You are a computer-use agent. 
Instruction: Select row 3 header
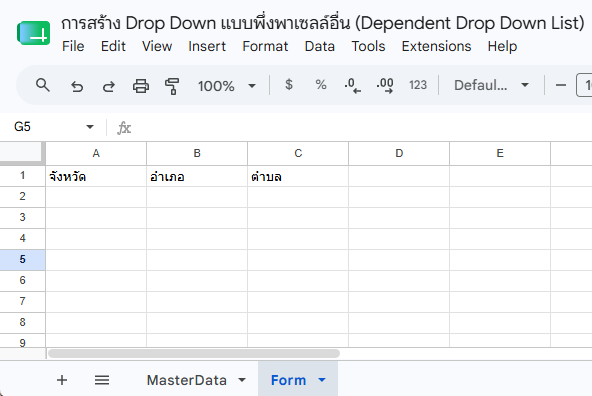(22, 217)
